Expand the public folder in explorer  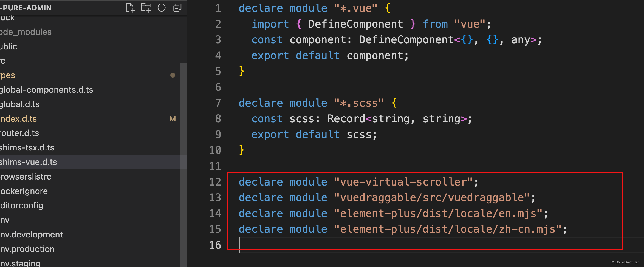pyautogui.click(x=9, y=46)
